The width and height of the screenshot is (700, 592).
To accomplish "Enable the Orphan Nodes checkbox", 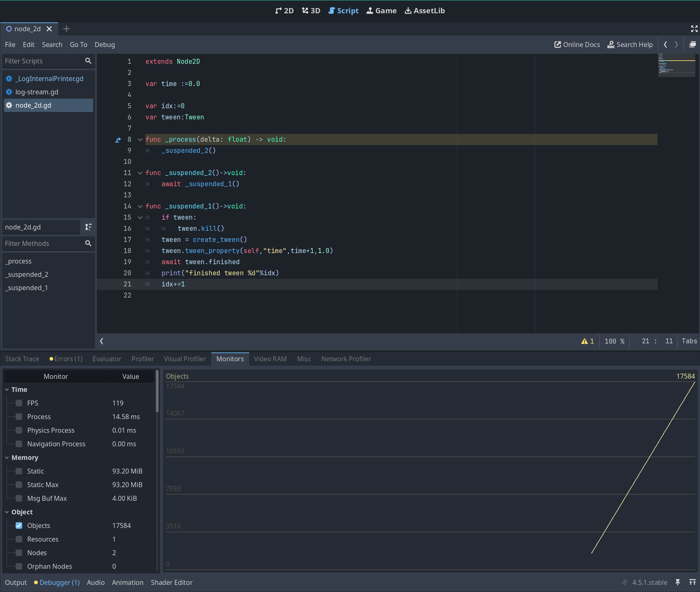I will tap(19, 567).
